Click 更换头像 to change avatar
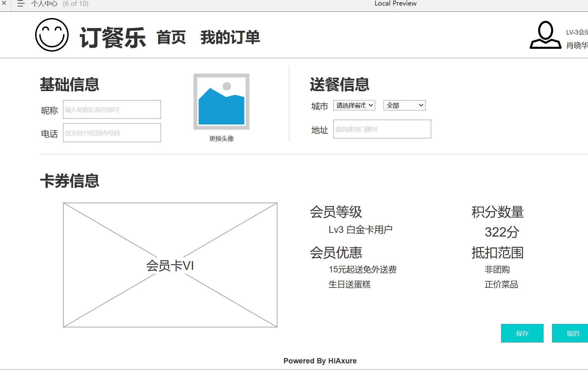588x387 pixels. coord(221,139)
